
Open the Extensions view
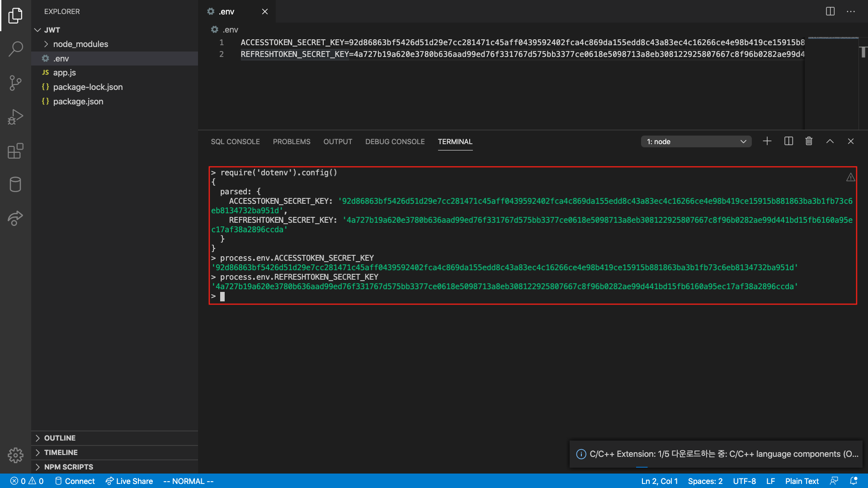click(x=15, y=151)
